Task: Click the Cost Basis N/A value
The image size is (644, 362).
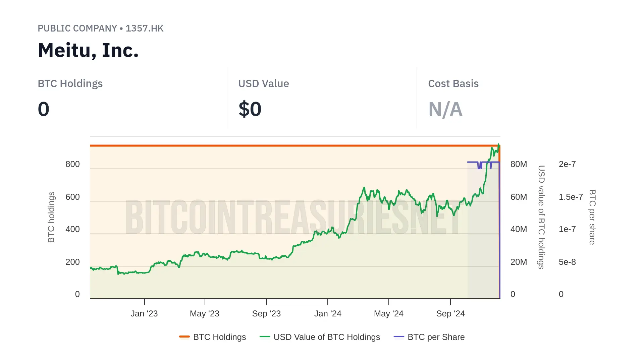Action: (445, 109)
